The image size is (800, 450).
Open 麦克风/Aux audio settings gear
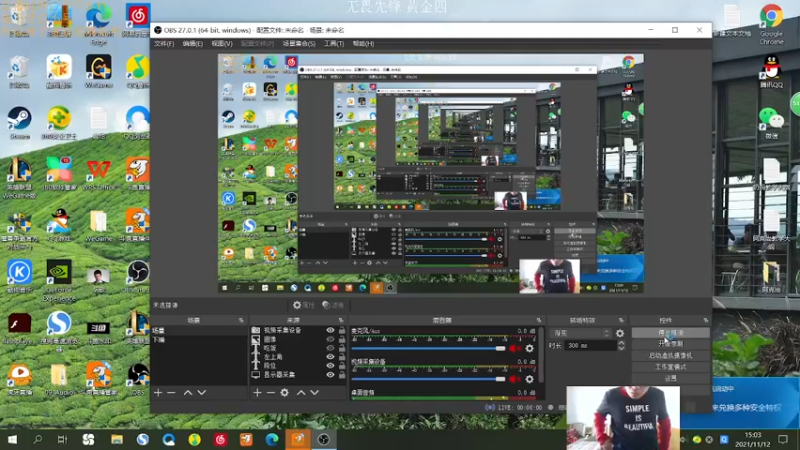[x=530, y=348]
